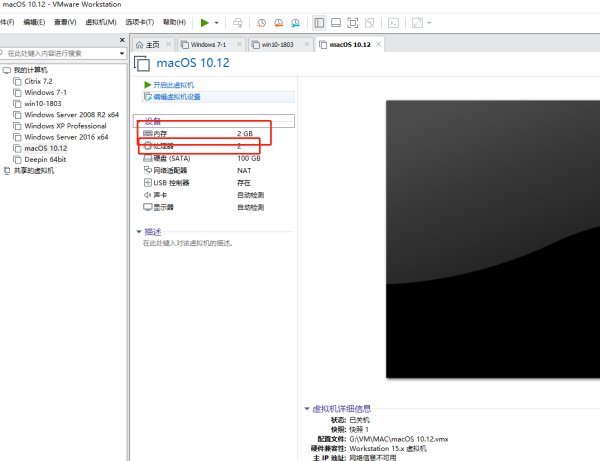Open the library search dropdown arrow
Image resolution: width=600 pixels, height=461 pixels.
[122, 53]
